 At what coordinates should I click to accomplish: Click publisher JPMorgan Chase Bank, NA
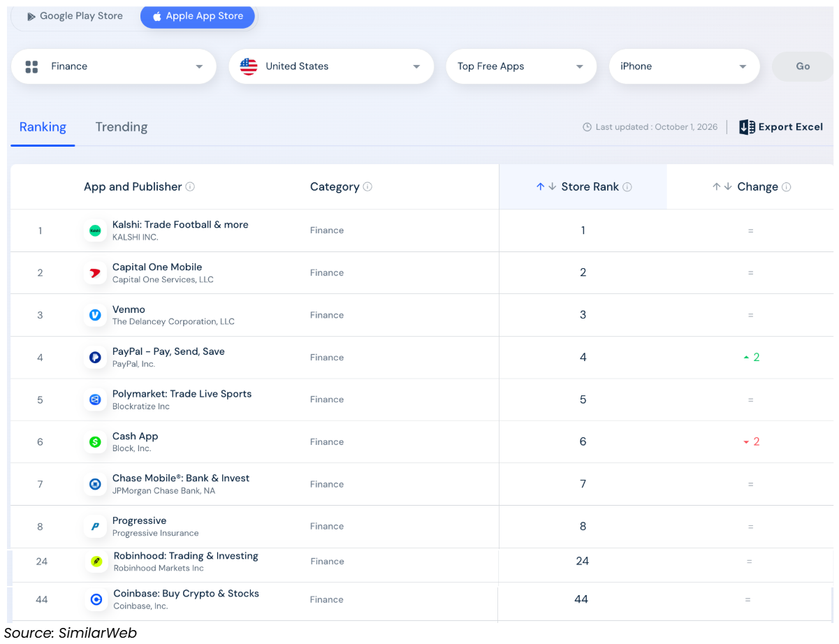(163, 491)
